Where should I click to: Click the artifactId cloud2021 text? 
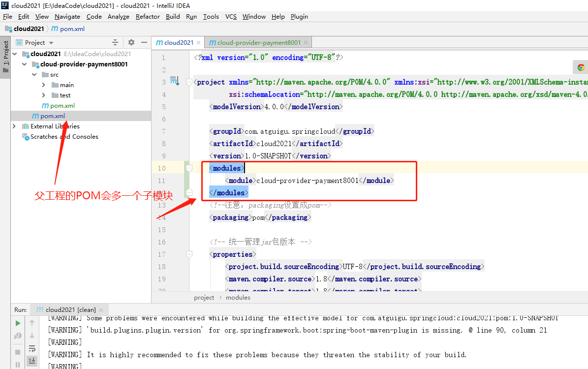274,144
